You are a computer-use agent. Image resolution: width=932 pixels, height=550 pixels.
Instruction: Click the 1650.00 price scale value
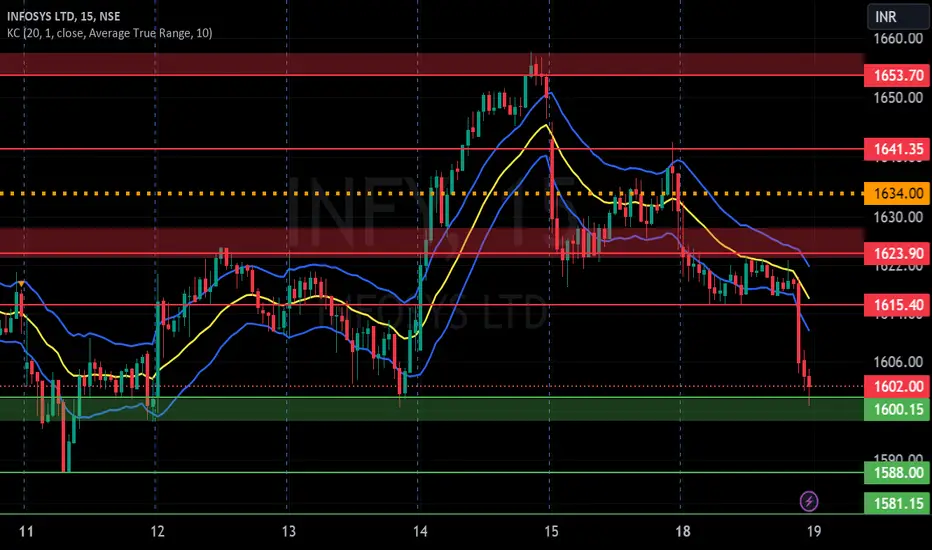coord(898,98)
